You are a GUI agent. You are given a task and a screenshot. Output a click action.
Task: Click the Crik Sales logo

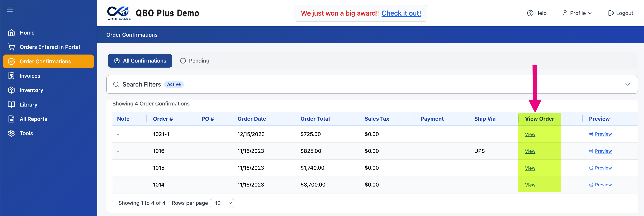click(119, 13)
